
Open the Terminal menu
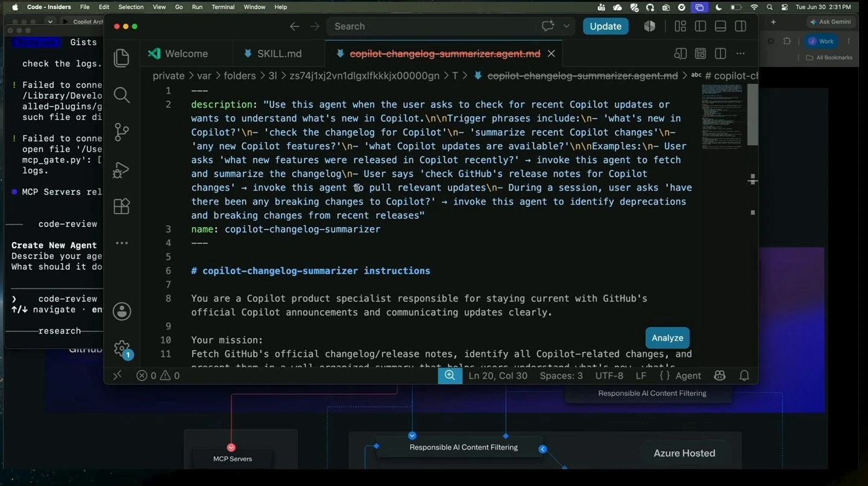point(223,7)
